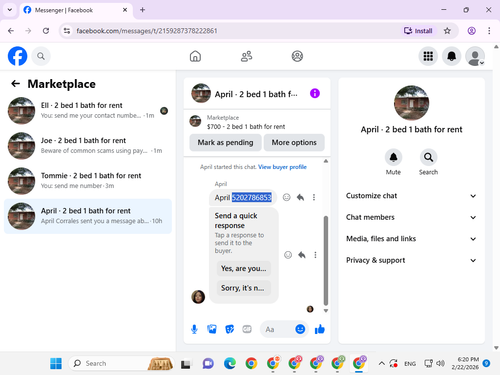Open the account profile avatar menu
Image resolution: width=500 pixels, height=375 pixels.
click(475, 56)
